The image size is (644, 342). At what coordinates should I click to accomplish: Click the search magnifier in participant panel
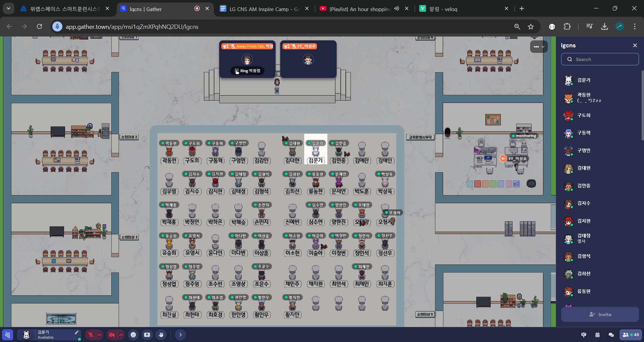coord(570,59)
